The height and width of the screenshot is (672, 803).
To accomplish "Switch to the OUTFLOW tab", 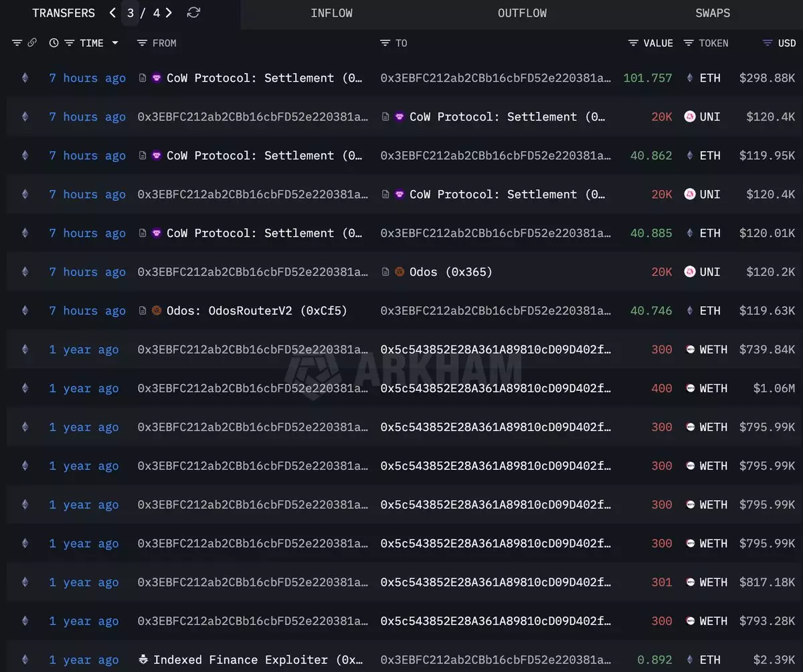I will click(522, 13).
